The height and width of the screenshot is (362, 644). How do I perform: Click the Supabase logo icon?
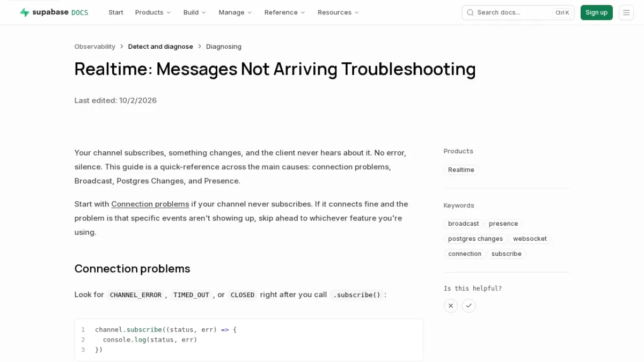(25, 12)
